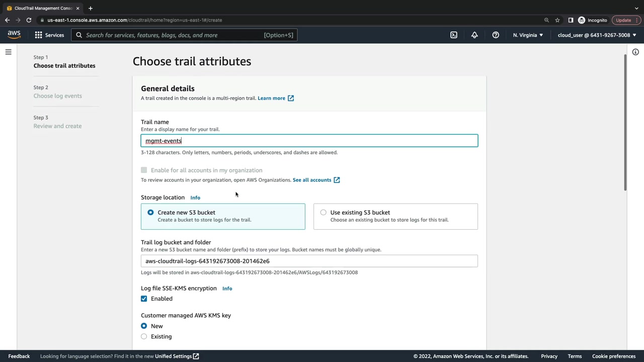
Task: Close the CloudTrail Management Console tab
Action: pos(77,8)
